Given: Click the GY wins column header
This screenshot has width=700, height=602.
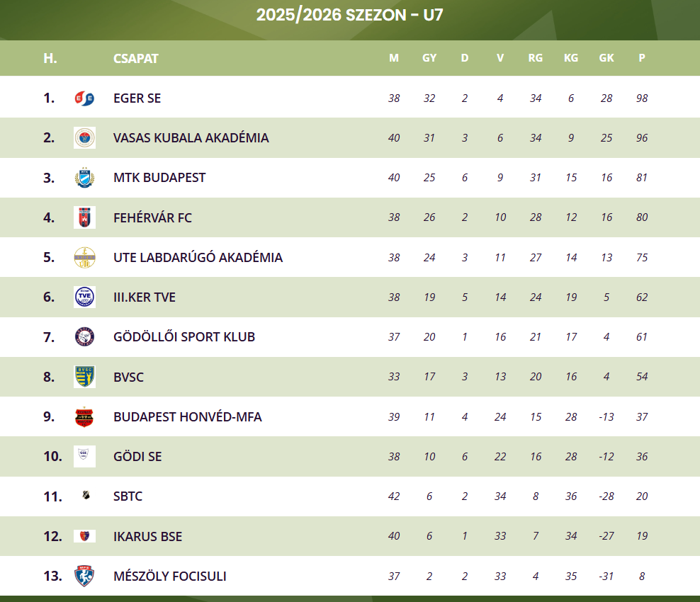Looking at the screenshot, I should pyautogui.click(x=429, y=58).
